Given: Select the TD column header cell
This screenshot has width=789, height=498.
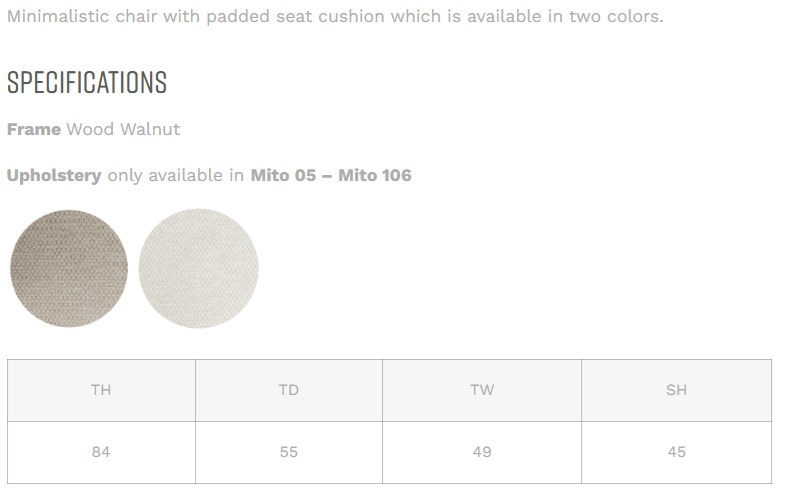Looking at the screenshot, I should 289,390.
